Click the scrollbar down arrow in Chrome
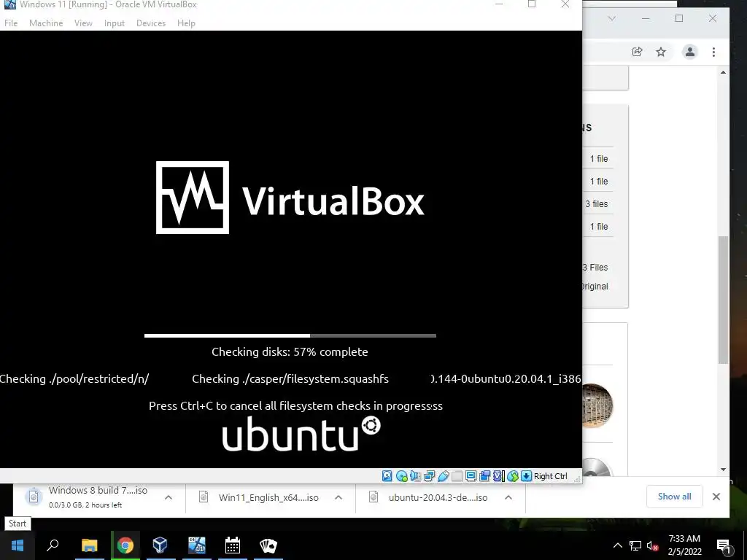747x560 pixels. click(723, 470)
